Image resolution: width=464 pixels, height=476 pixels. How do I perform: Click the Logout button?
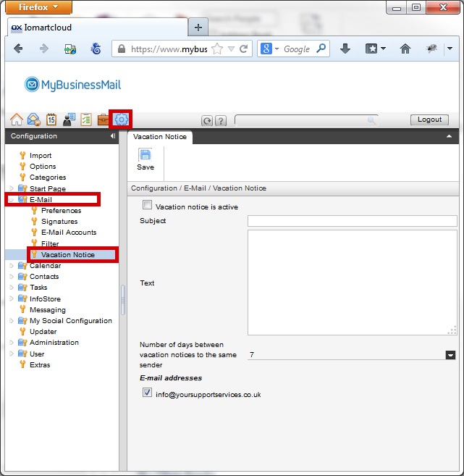[429, 120]
